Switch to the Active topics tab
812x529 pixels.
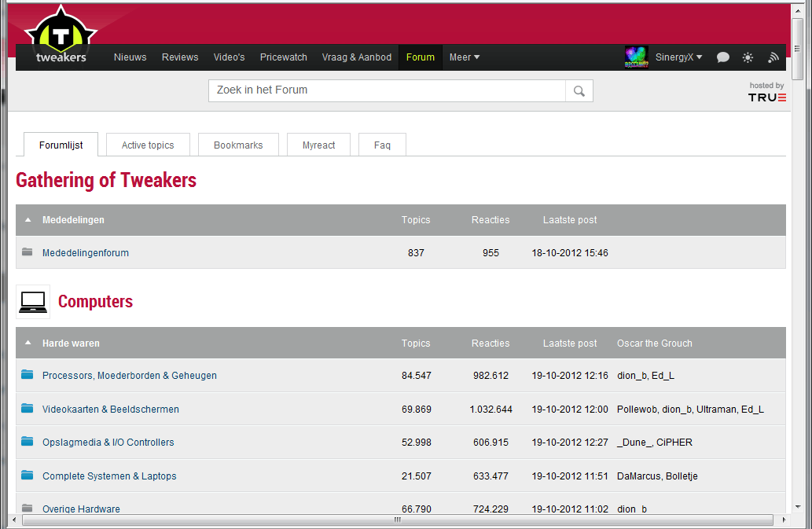[148, 145]
